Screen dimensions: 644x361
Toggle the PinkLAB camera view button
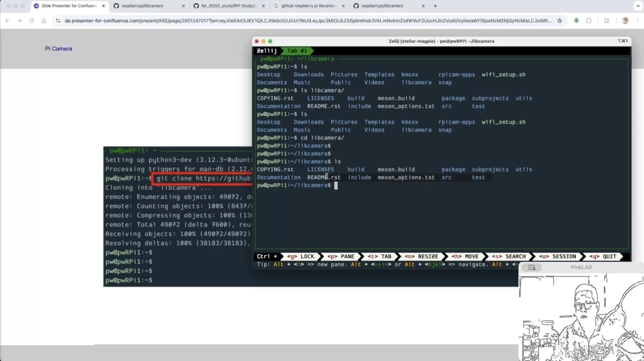point(532,267)
